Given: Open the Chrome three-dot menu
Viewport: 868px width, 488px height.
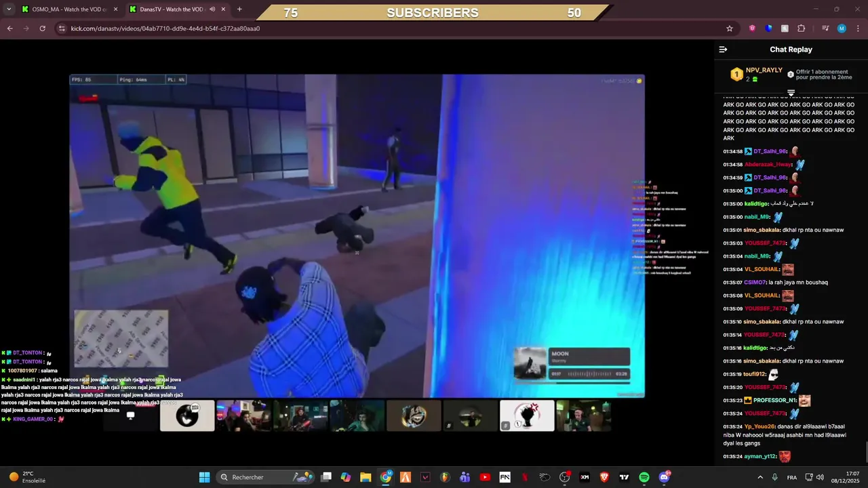Looking at the screenshot, I should (x=859, y=28).
